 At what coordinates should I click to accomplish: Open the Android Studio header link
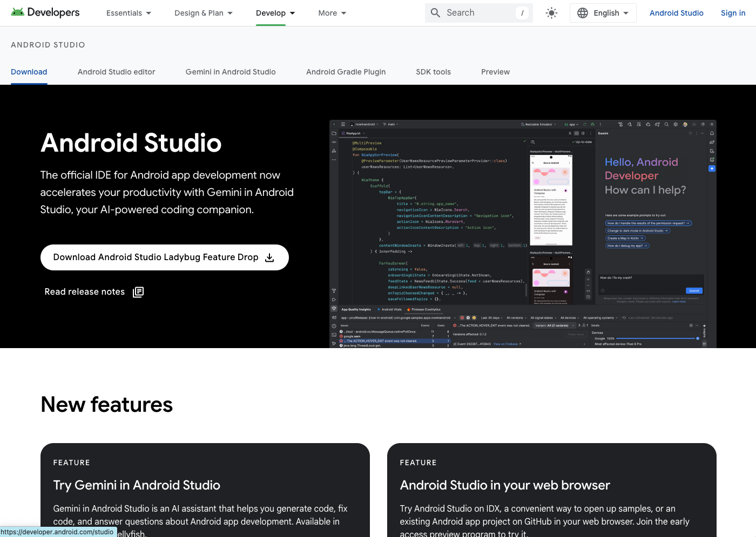pyautogui.click(x=676, y=13)
